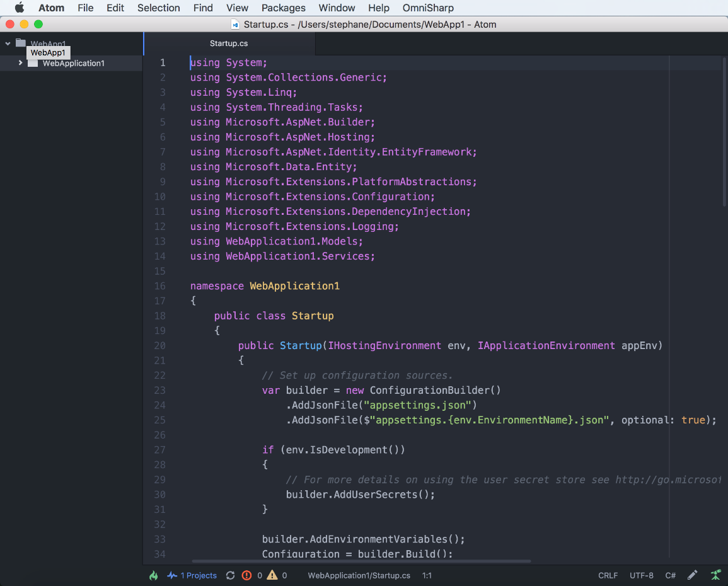Click the file icon in window title
Screen dimensions: 728x586
point(235,25)
